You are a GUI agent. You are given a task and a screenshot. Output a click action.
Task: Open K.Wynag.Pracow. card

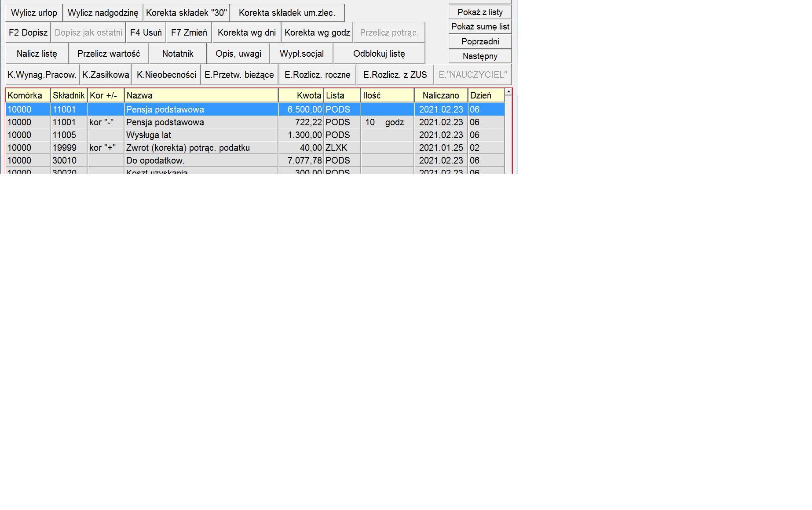point(42,75)
